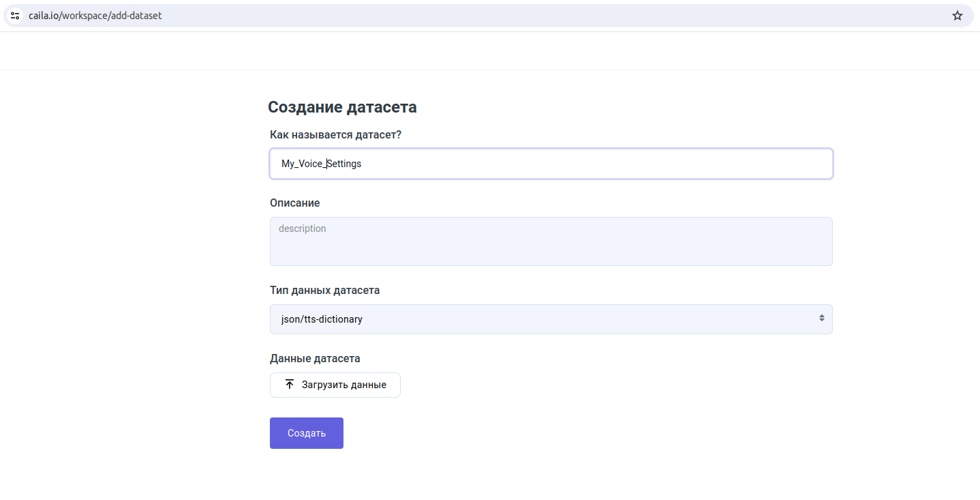The height and width of the screenshot is (500, 980).
Task: Click the upload arrow icon beside Загрузить данные
Action: (290, 385)
